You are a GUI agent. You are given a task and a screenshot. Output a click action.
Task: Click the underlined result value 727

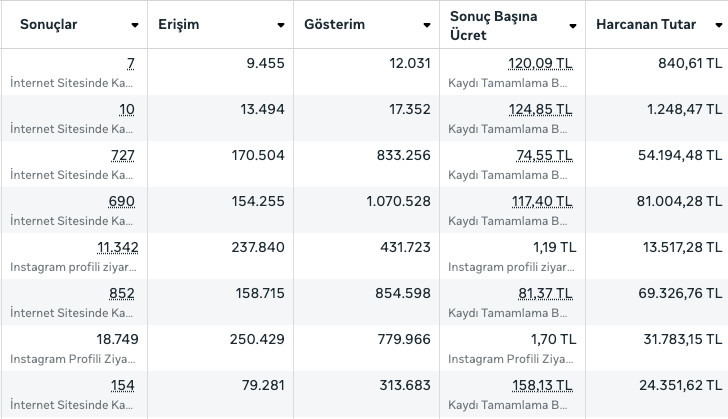pos(122,155)
